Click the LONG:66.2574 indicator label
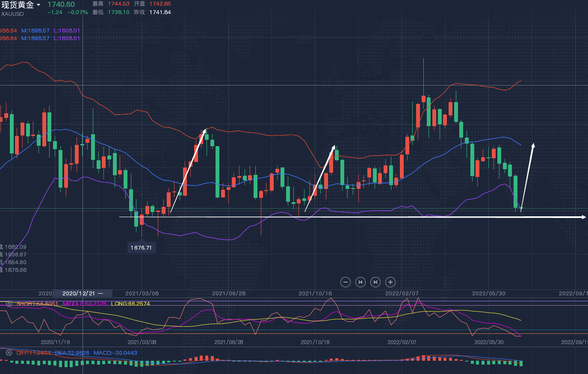Screen dimensions: 588x374 point(130,303)
